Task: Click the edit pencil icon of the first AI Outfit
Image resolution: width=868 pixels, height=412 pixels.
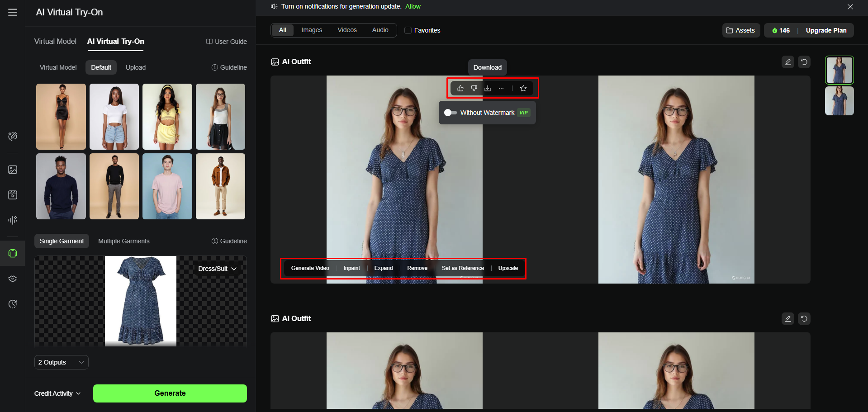Action: pyautogui.click(x=788, y=62)
